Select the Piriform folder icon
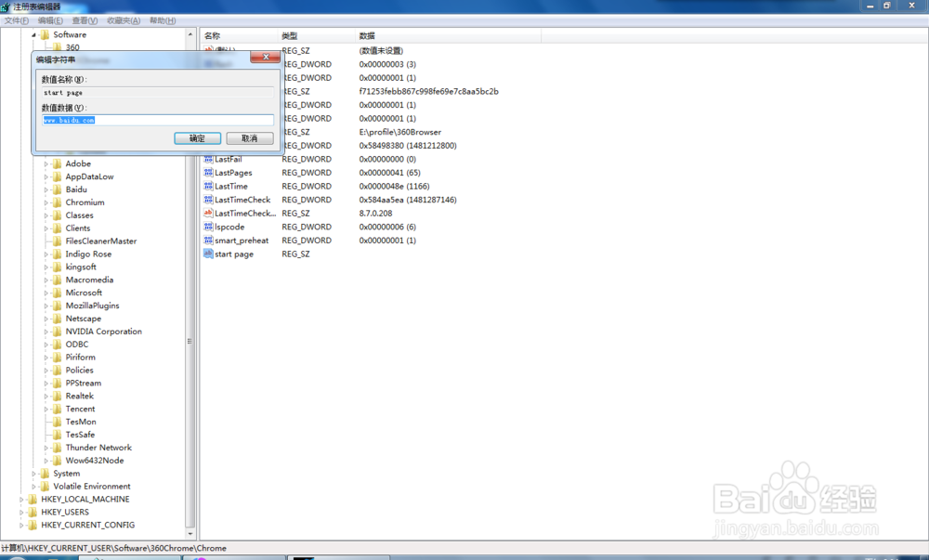This screenshot has height=560, width=929. click(58, 357)
